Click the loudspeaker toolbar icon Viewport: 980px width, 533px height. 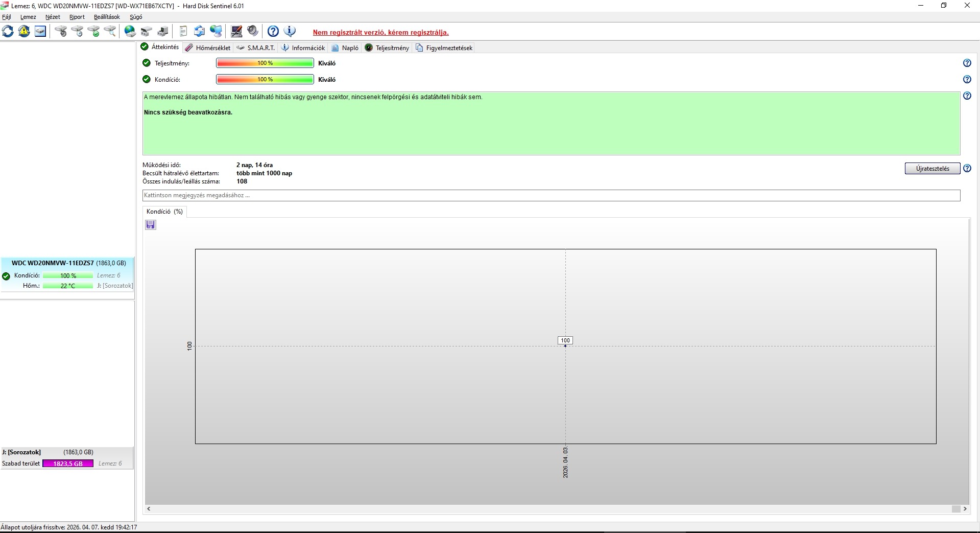(x=253, y=32)
